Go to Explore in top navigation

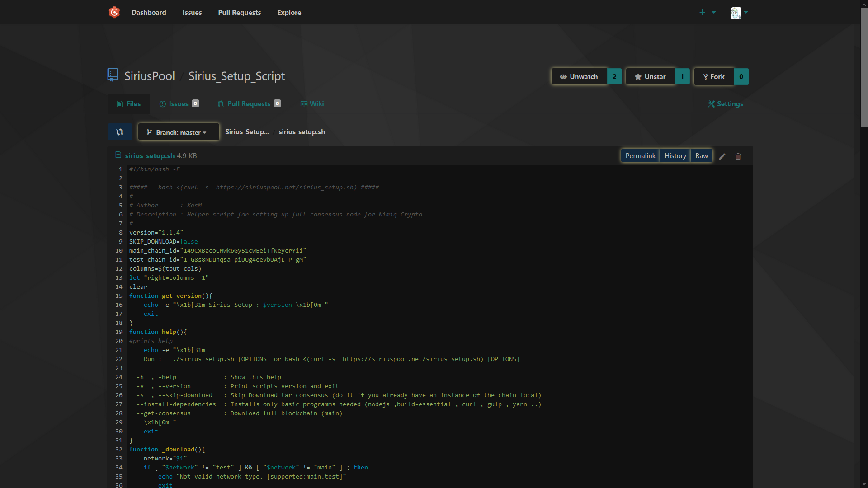289,13
